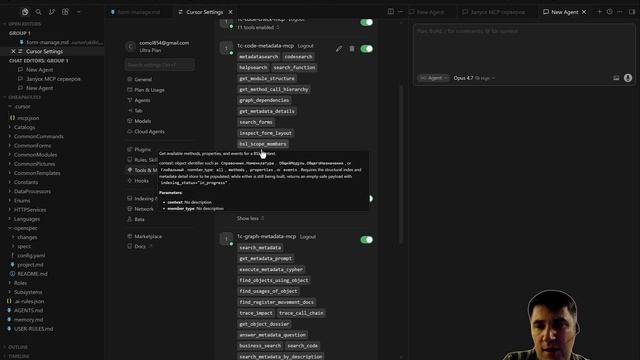This screenshot has width=640, height=360.
Task: Expand the Catalogs folder
Action: pyautogui.click(x=24, y=127)
